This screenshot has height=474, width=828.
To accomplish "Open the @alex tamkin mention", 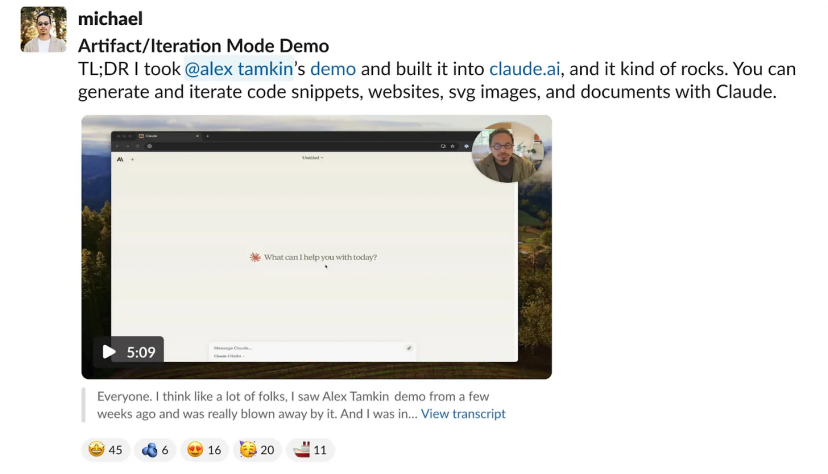I will (239, 69).
